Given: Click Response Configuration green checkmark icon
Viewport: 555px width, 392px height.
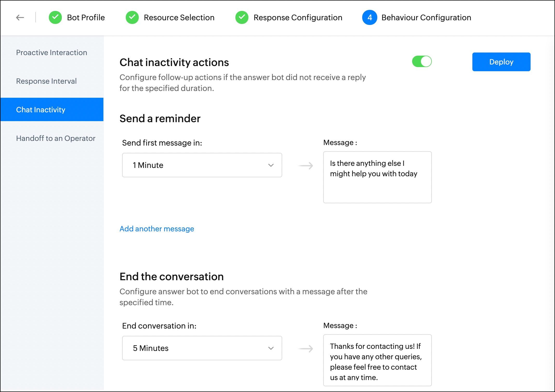Looking at the screenshot, I should click(x=242, y=17).
